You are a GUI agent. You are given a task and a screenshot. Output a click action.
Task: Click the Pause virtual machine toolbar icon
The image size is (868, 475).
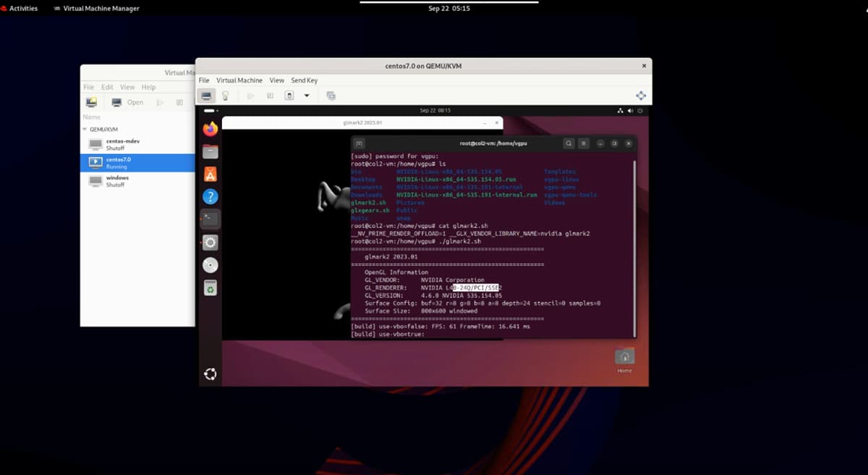click(x=270, y=96)
